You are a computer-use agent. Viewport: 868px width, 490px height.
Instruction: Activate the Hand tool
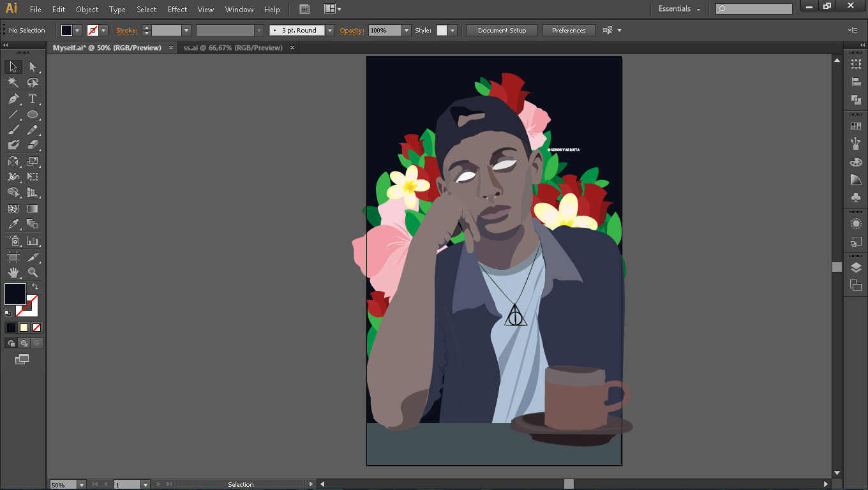click(x=13, y=272)
